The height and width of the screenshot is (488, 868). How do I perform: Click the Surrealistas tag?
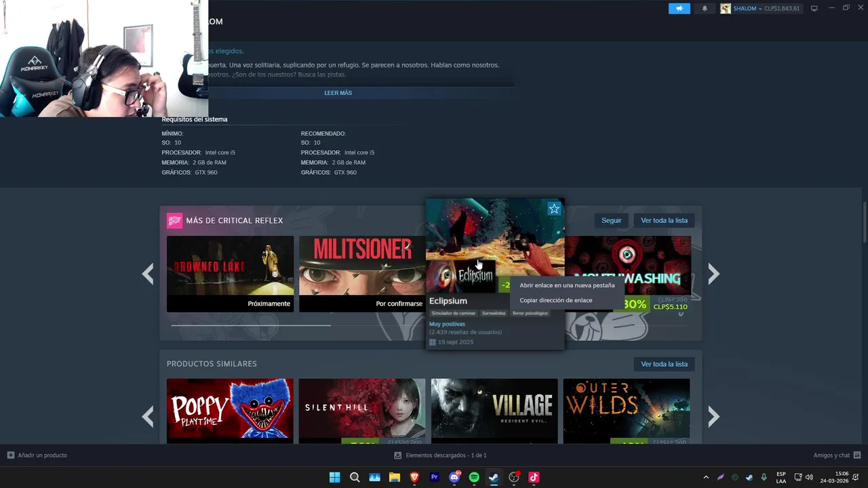494,313
